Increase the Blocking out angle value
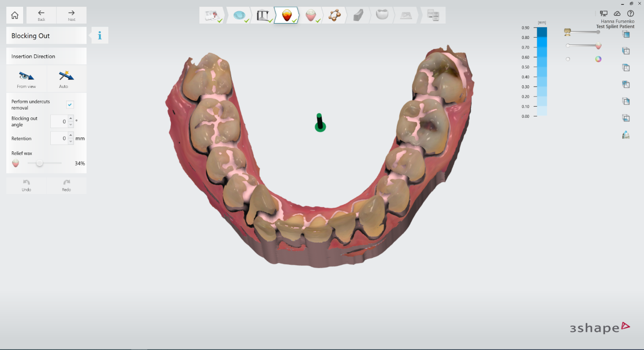This screenshot has width=644, height=350. 71,119
